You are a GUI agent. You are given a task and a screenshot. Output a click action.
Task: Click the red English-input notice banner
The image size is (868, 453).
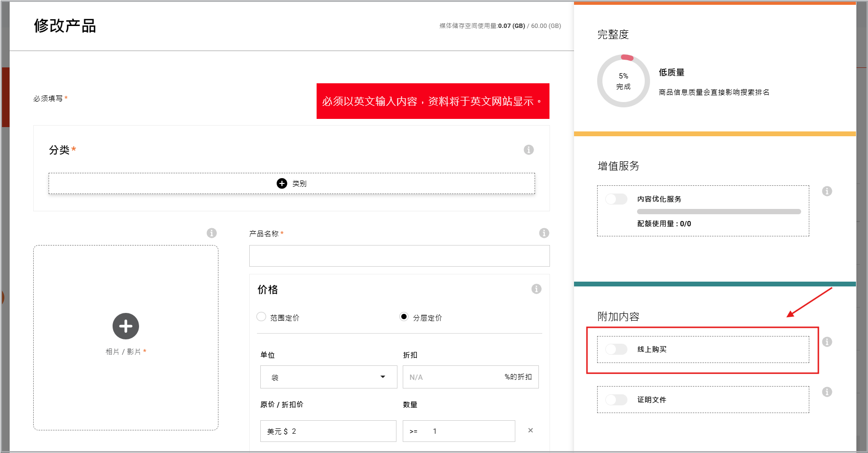433,101
